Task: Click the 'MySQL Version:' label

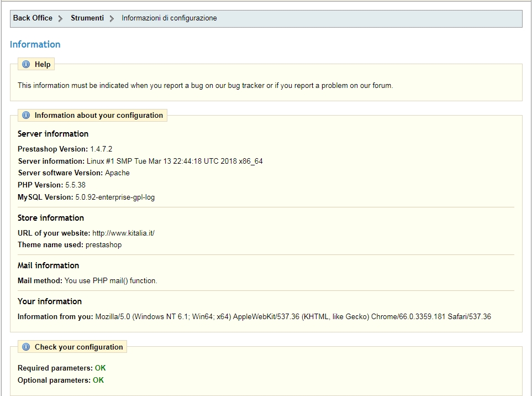Action: click(45, 197)
